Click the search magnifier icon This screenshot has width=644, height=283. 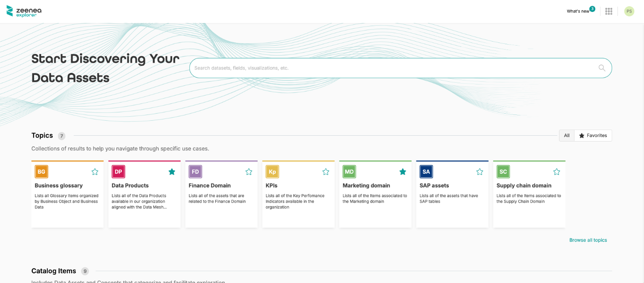pyautogui.click(x=602, y=68)
